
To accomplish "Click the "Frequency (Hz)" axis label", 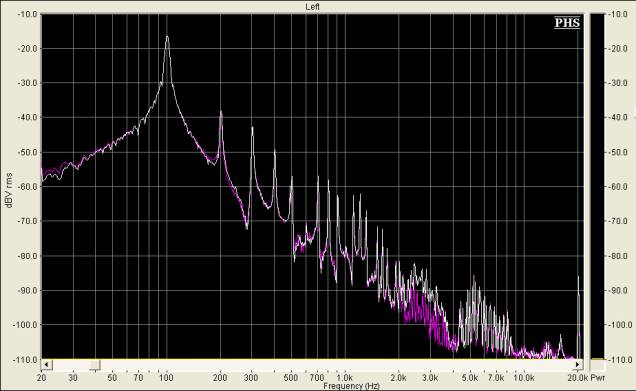I will 351,386.
